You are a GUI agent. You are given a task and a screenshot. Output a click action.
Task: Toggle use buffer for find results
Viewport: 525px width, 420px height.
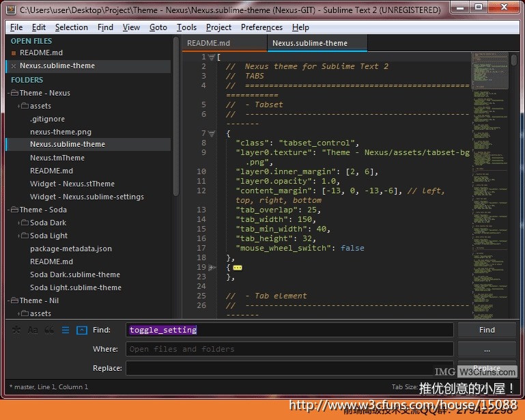[x=82, y=331]
